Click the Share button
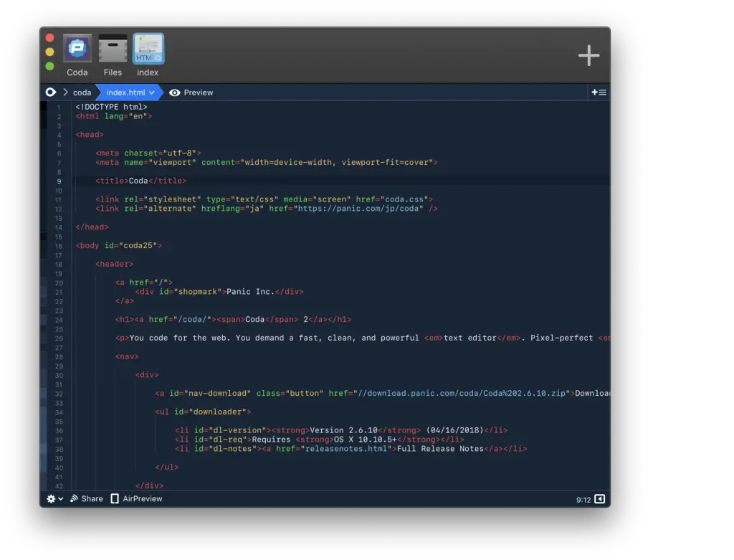Image resolution: width=734 pixels, height=560 pixels. 87,498
